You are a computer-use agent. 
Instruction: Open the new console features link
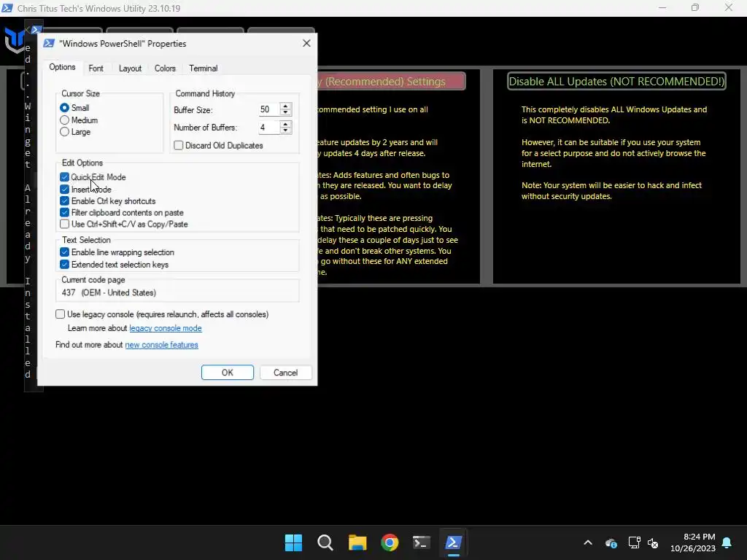pos(161,345)
